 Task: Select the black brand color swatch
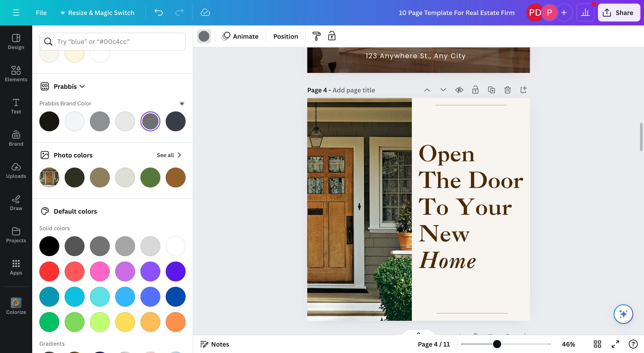[49, 121]
